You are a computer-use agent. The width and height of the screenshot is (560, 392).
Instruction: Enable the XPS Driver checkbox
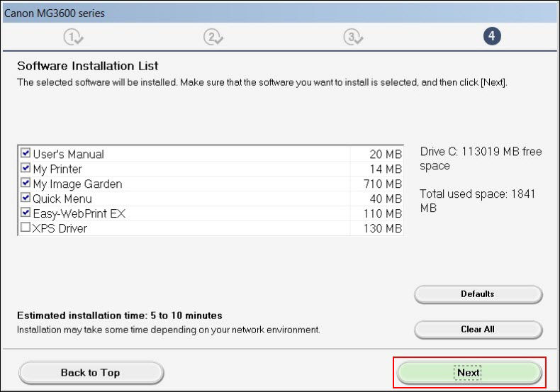[x=26, y=227]
